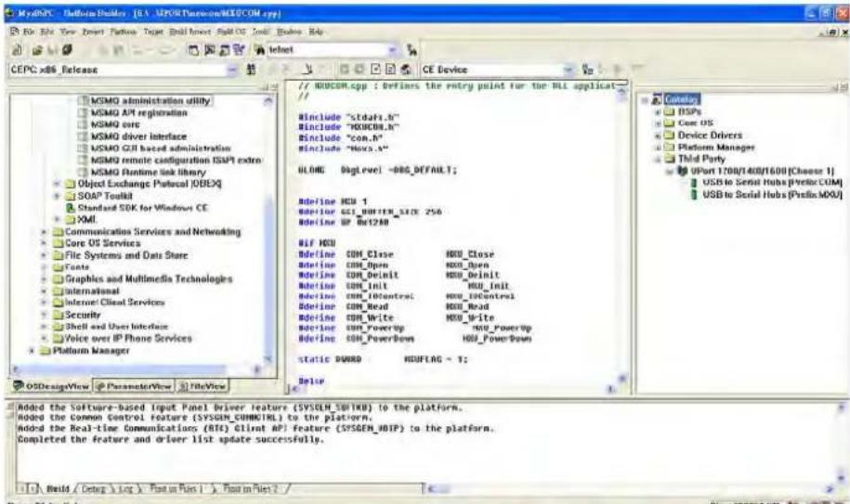
Task: Click the 'static DWORD' code line
Action: pos(383,359)
